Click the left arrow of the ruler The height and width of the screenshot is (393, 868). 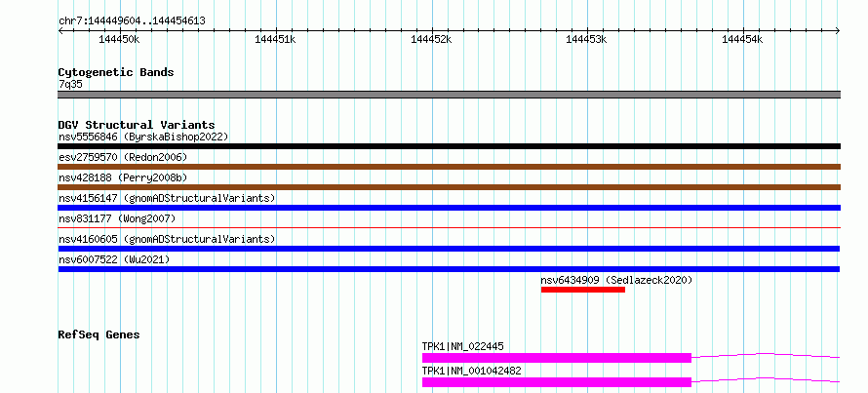point(60,31)
